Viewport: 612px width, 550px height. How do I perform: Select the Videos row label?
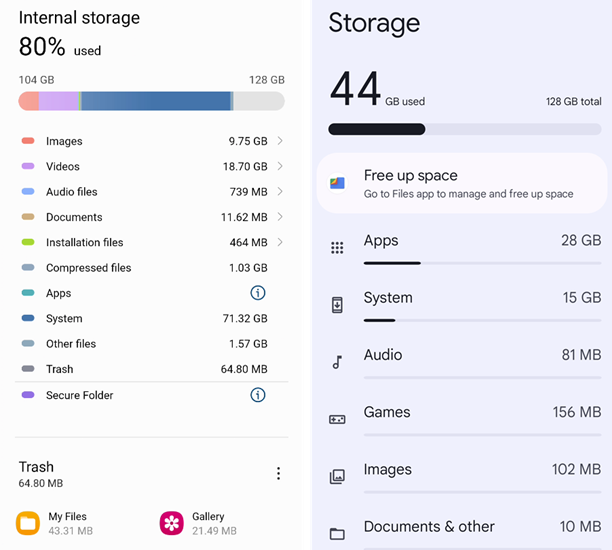click(63, 166)
